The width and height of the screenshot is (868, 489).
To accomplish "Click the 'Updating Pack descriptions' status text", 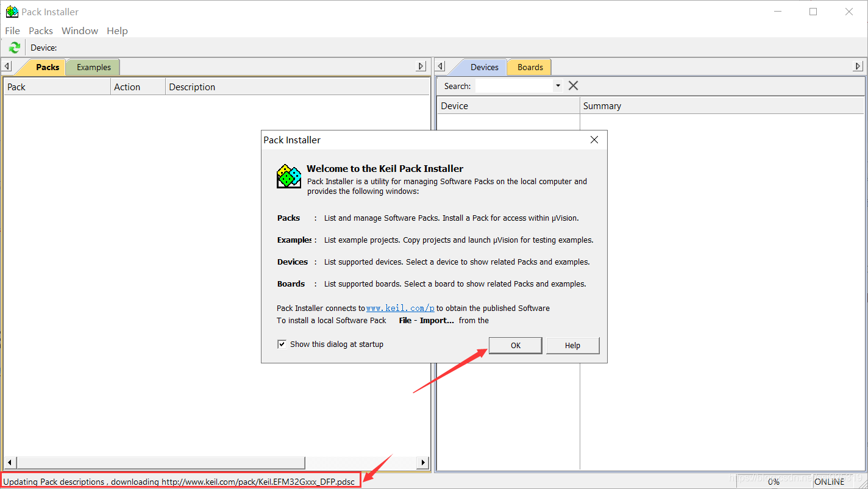I will [179, 482].
